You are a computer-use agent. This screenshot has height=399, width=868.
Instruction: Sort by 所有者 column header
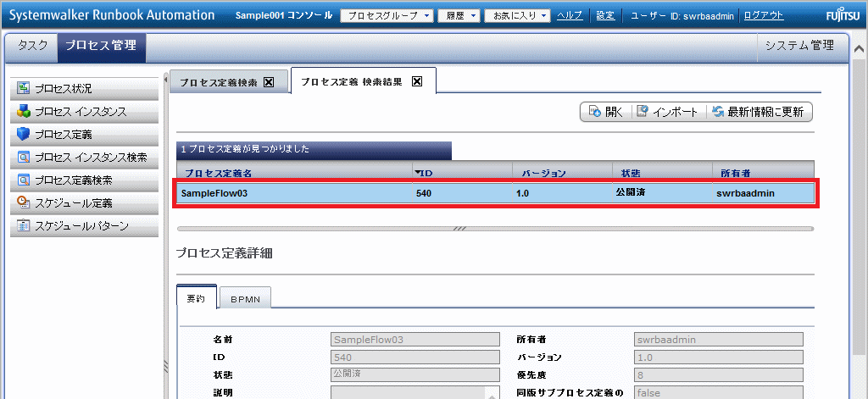point(764,173)
